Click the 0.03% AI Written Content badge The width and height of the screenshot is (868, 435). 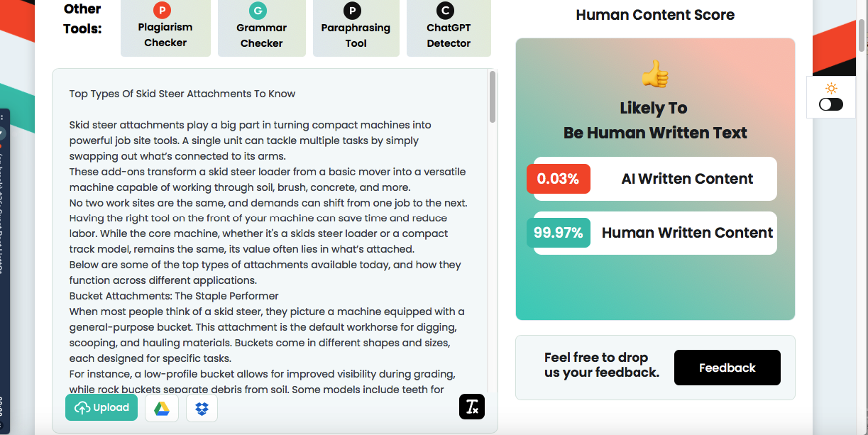(559, 179)
